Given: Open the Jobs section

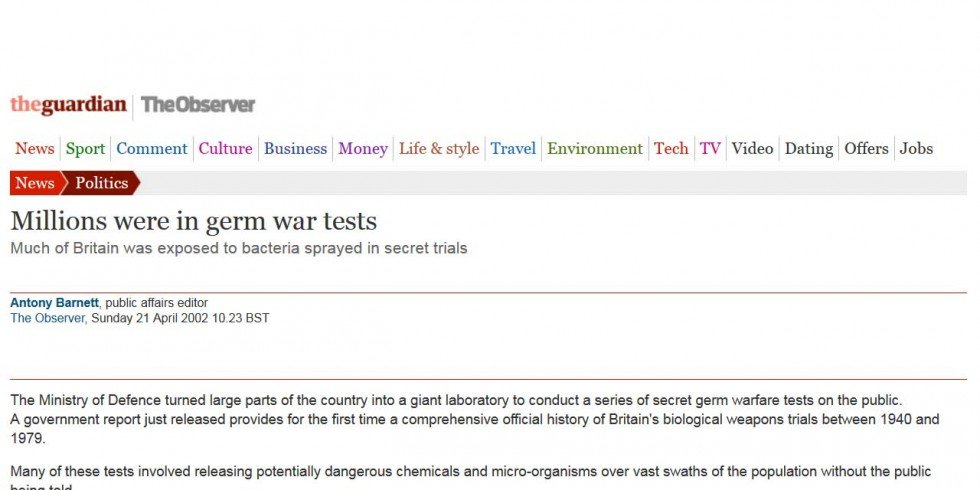Looking at the screenshot, I should (x=916, y=149).
